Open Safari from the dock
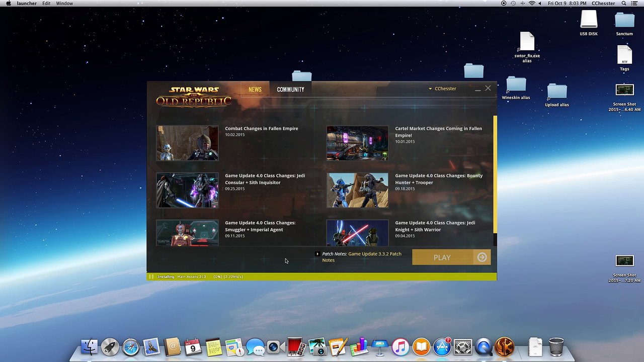This screenshot has height=362, width=644. (131, 347)
